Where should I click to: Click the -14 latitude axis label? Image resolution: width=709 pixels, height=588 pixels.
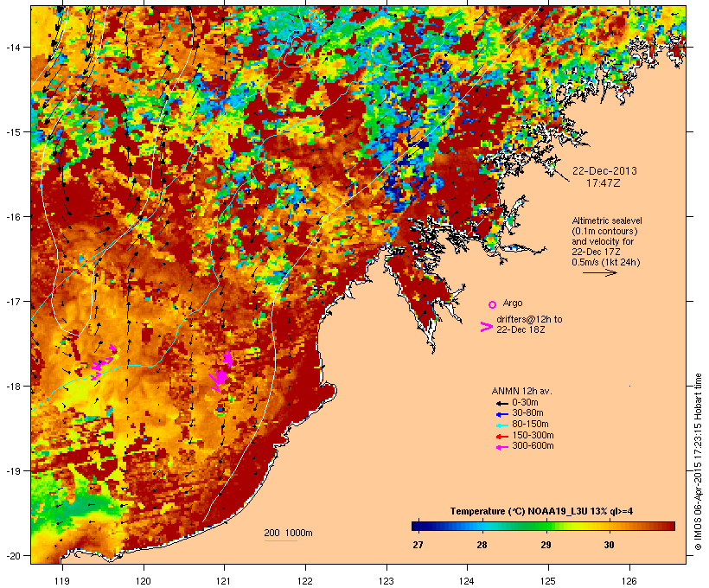[x=12, y=47]
